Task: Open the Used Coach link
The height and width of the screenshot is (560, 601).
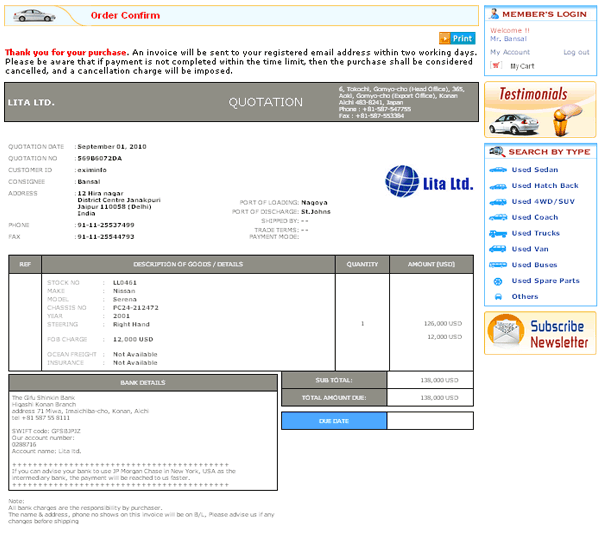Action: (534, 218)
